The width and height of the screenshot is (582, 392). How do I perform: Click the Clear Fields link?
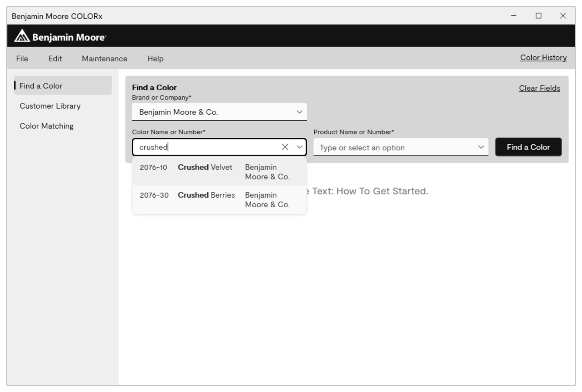539,88
